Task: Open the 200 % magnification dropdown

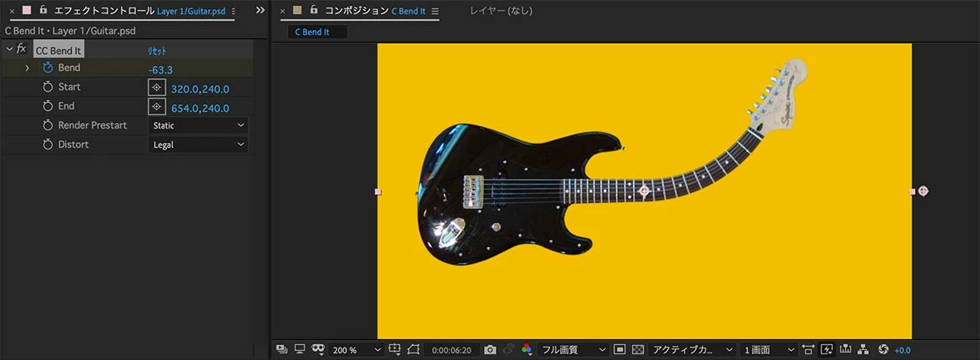Action: pos(356,349)
